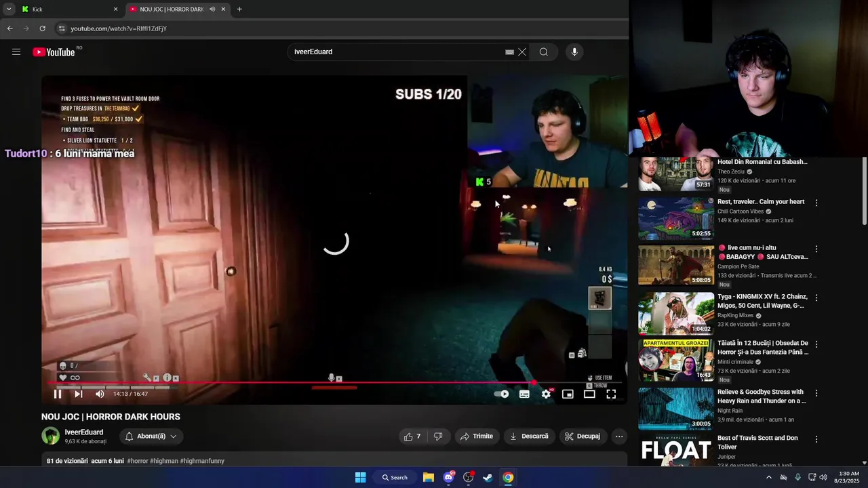This screenshot has width=868, height=488.
Task: Open options for Rest, traveler video
Action: [816, 203]
